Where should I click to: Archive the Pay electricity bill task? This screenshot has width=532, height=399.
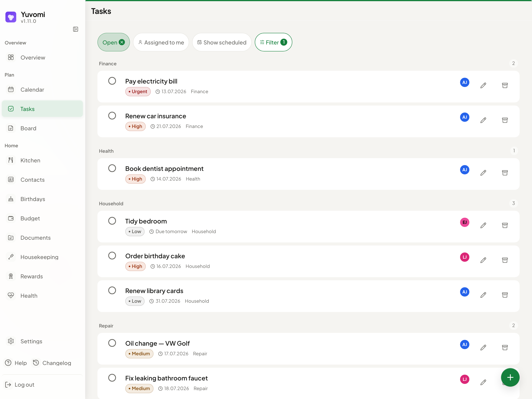pos(505,85)
